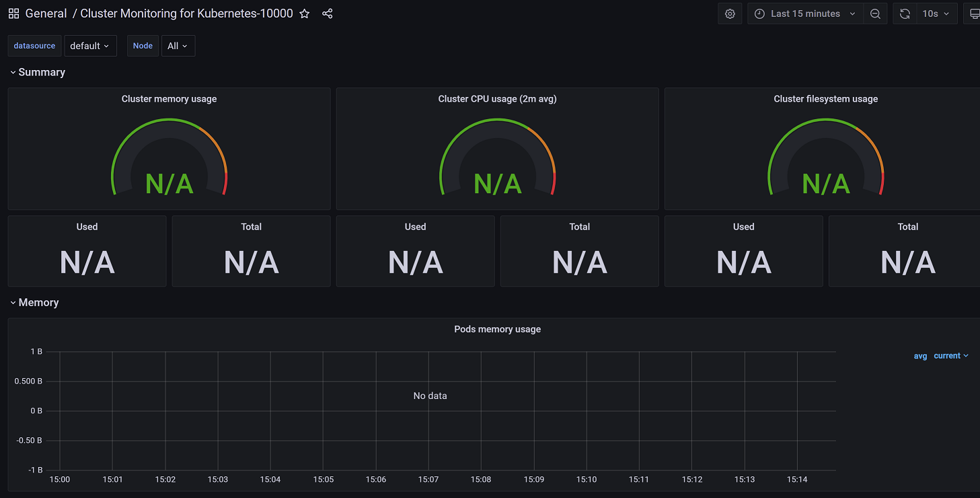Open Cluster memory usage panel title menu
This screenshot has height=498, width=980.
[x=169, y=99]
